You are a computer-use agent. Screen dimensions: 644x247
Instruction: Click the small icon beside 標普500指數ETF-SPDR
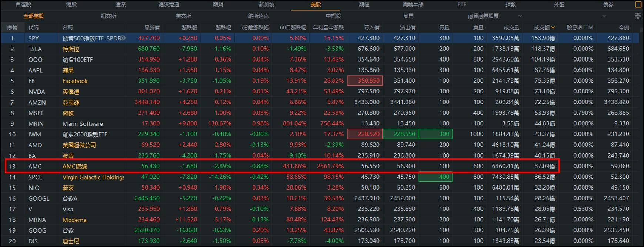(x=123, y=38)
